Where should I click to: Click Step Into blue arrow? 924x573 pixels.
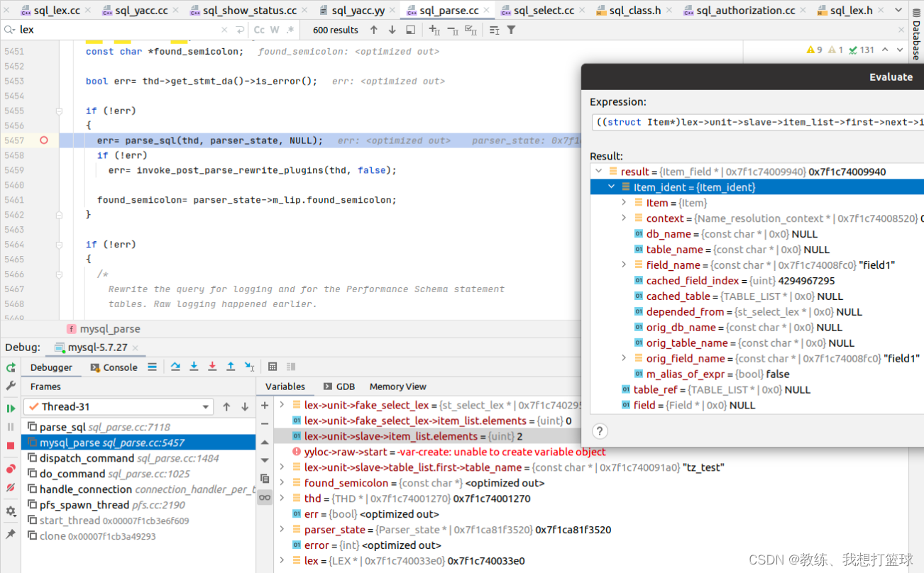(194, 367)
